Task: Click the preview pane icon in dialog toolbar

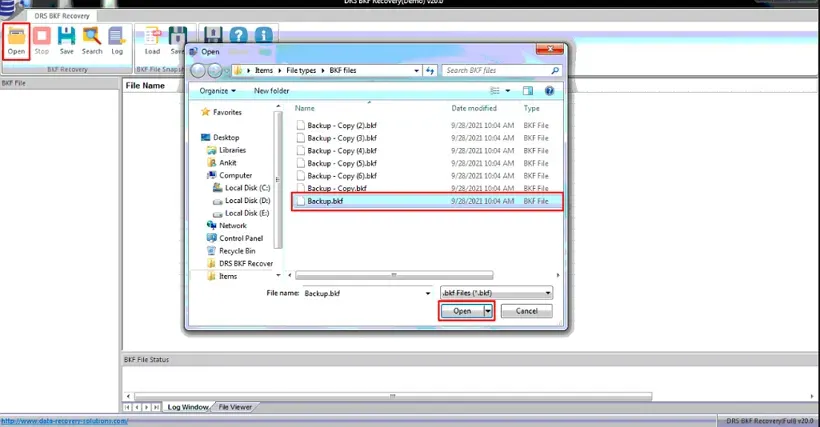Action: click(x=528, y=91)
